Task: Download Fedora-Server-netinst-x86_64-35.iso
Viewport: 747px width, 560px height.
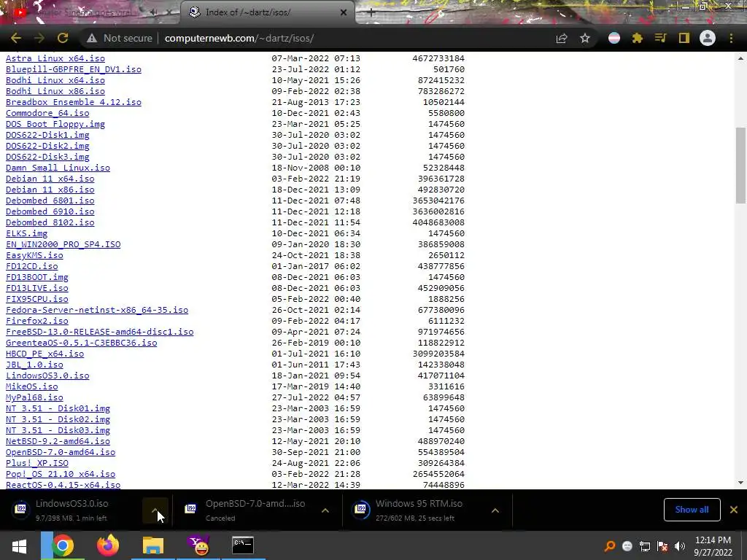Action: (x=97, y=310)
